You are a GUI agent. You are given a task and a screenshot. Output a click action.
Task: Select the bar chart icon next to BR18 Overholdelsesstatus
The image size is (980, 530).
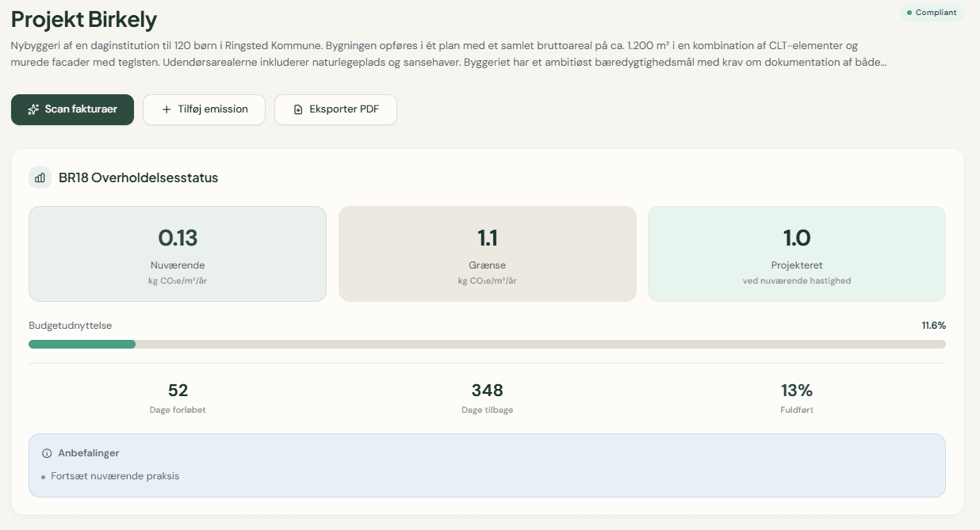coord(40,177)
